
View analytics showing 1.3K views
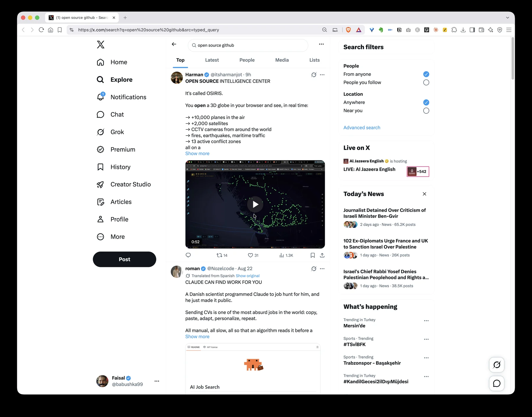pyautogui.click(x=286, y=255)
